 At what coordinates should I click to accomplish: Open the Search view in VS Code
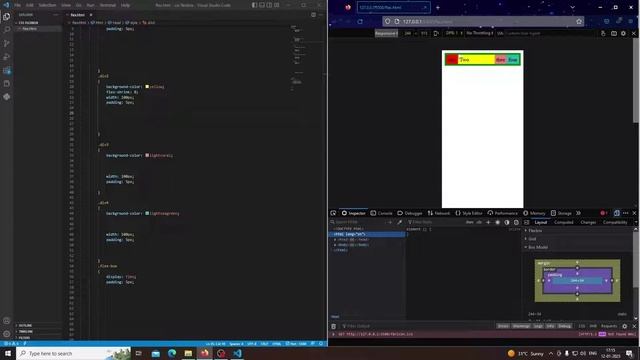click(x=7, y=30)
